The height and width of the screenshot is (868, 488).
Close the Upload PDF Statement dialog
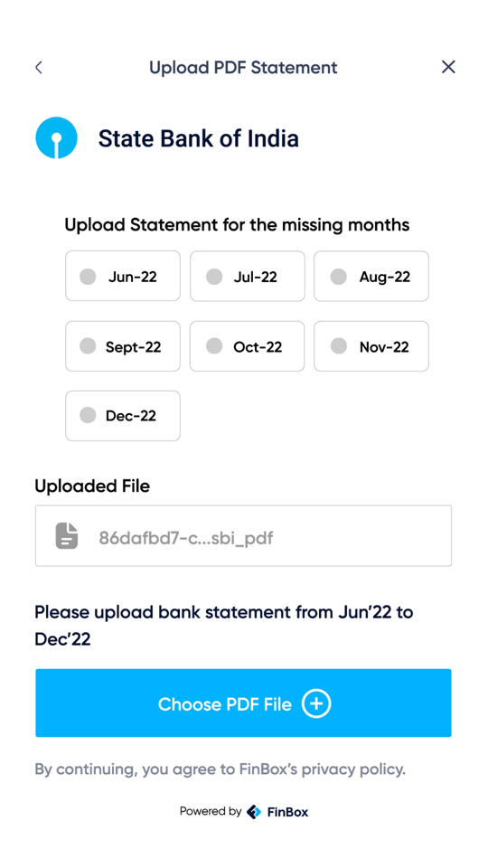click(x=448, y=67)
